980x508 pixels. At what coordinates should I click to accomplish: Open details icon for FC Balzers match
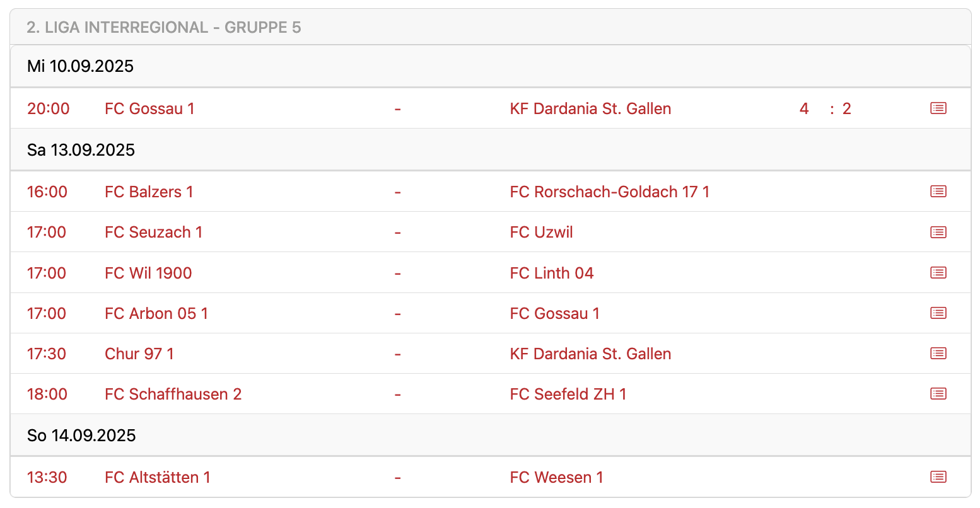click(938, 192)
